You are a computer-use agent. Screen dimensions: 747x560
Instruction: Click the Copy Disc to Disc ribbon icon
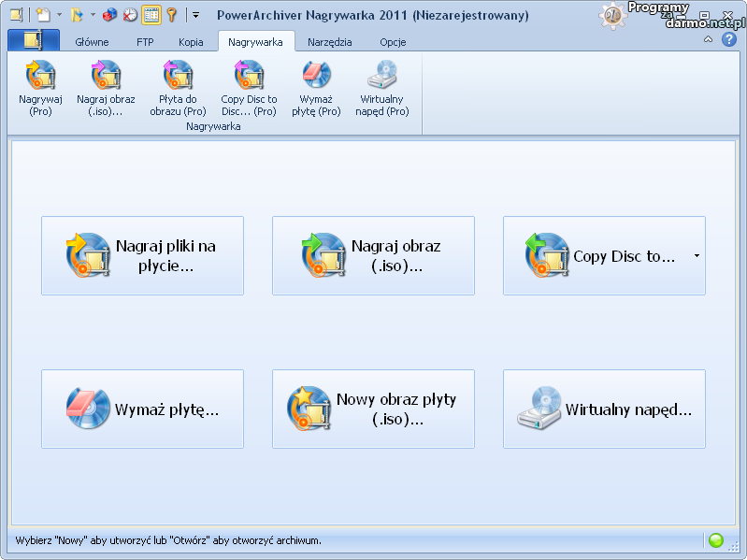[x=249, y=75]
